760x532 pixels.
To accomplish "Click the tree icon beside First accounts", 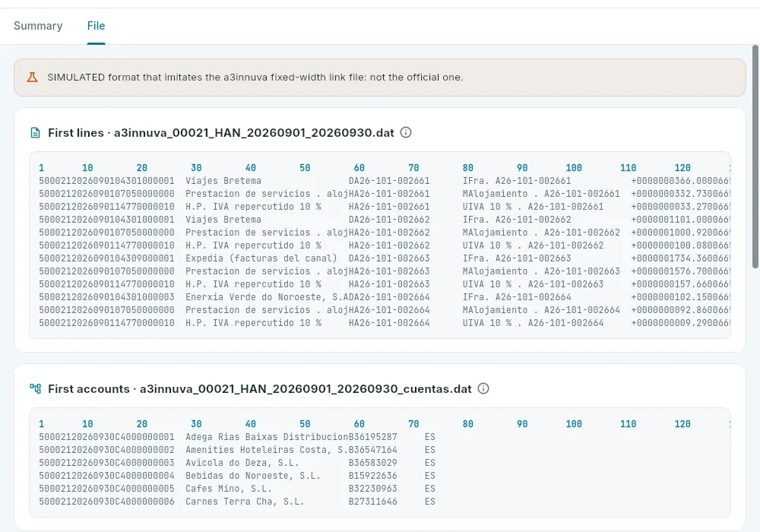I will pos(36,388).
